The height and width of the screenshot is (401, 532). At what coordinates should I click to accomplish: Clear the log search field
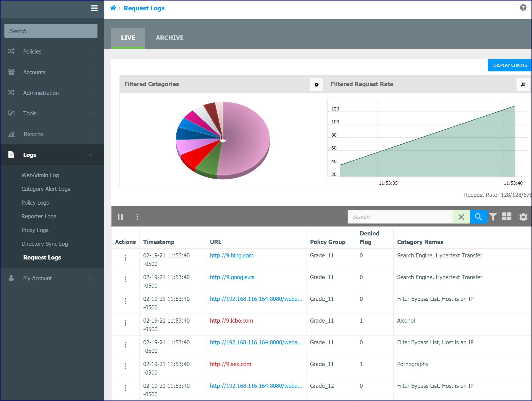pyautogui.click(x=461, y=217)
